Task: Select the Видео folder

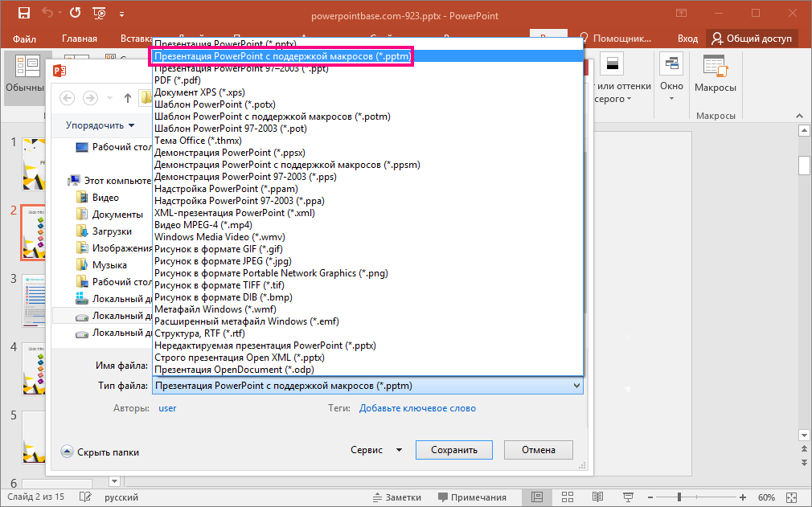Action: [x=98, y=198]
